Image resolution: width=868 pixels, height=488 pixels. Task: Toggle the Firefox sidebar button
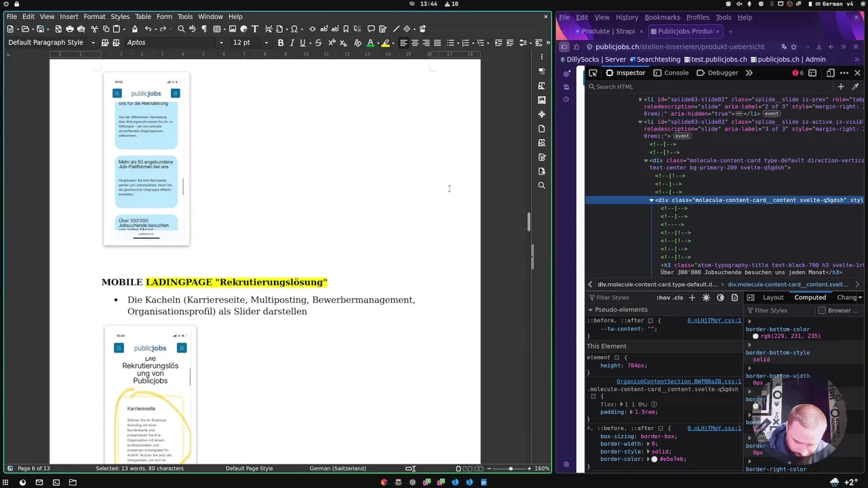point(564,47)
